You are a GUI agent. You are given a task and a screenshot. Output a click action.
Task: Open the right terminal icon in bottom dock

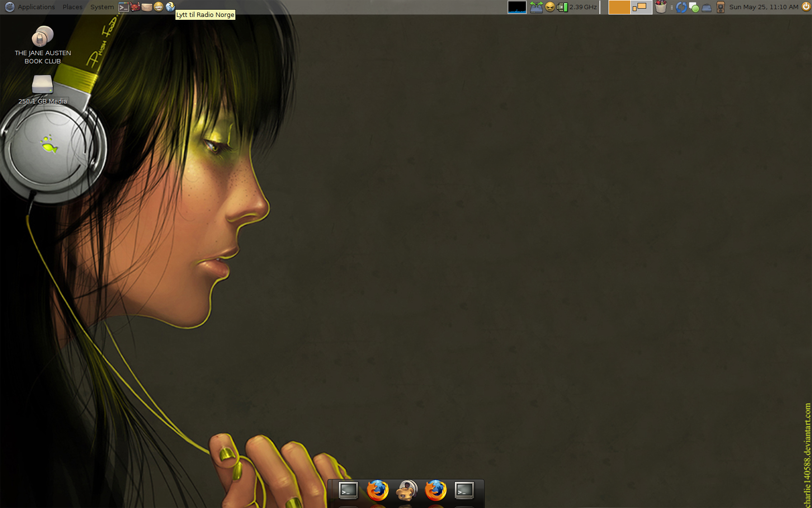[464, 491]
